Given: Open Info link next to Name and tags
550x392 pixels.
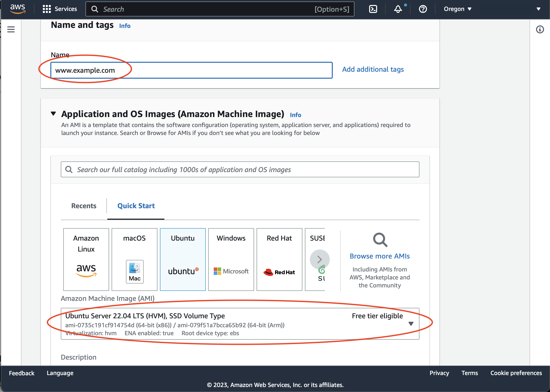Looking at the screenshot, I should pyautogui.click(x=125, y=26).
